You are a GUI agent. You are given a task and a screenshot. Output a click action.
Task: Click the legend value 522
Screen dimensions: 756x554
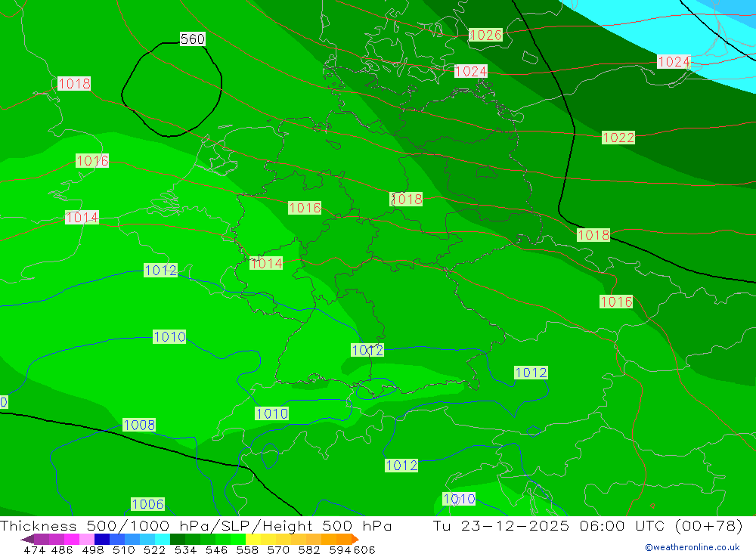[x=154, y=550]
